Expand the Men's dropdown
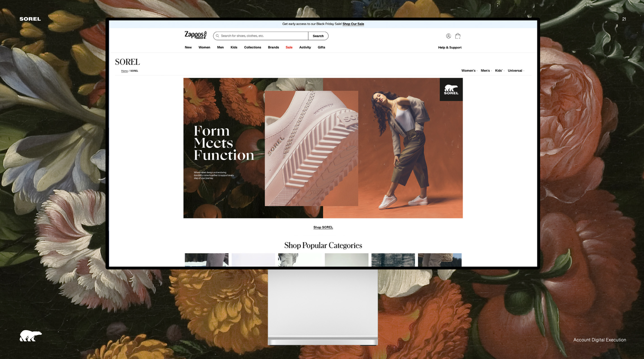This screenshot has height=359, width=644. [486, 71]
